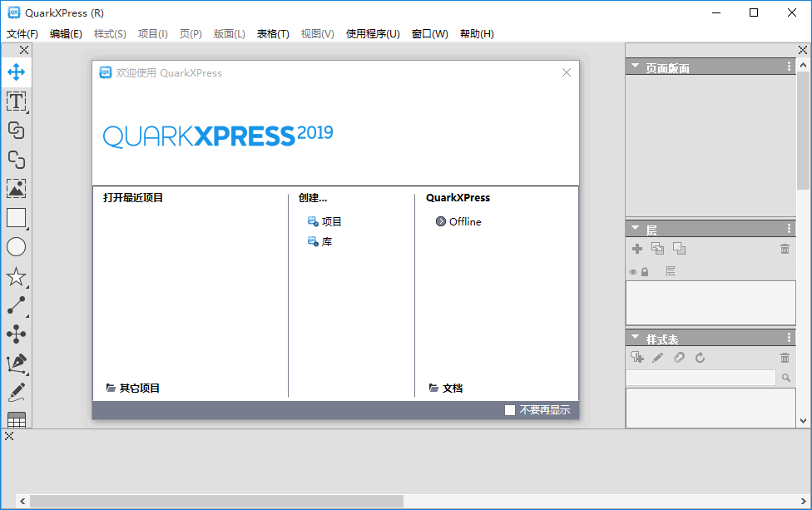812x510 pixels.
Task: Open the 文件(F) menu
Action: [22, 33]
